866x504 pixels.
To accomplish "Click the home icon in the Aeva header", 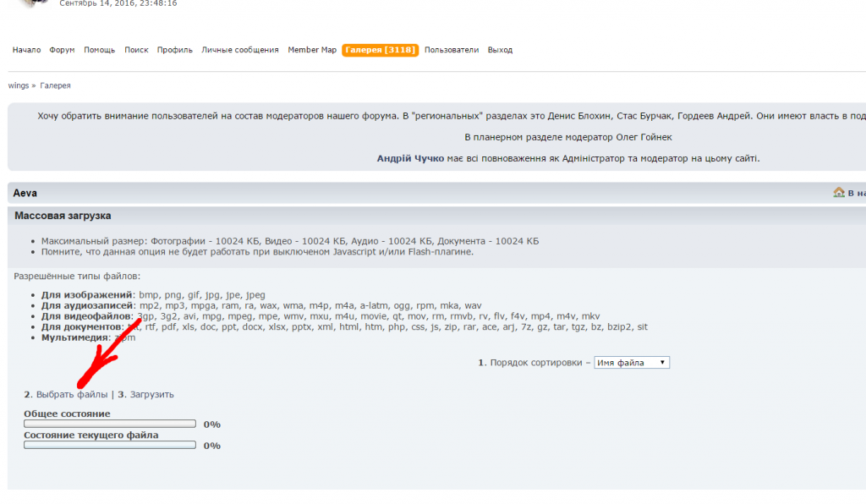I will click(839, 193).
